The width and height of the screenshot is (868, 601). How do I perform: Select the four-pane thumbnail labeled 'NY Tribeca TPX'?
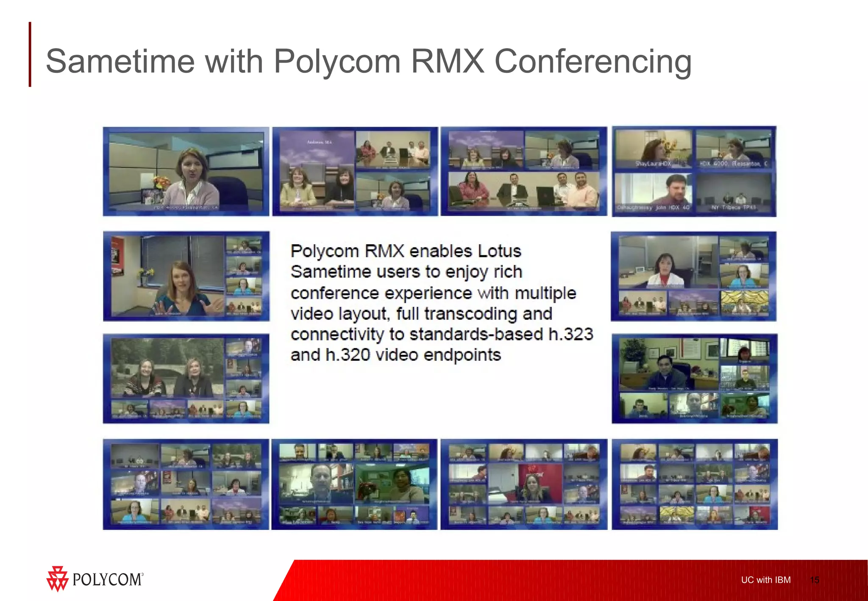(694, 172)
